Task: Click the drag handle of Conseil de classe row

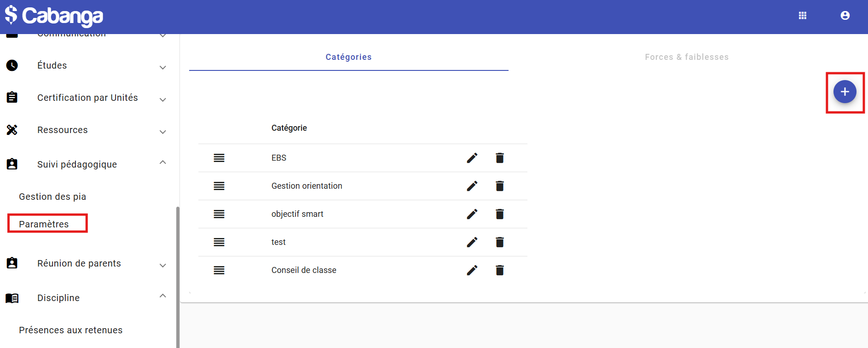Action: tap(219, 270)
